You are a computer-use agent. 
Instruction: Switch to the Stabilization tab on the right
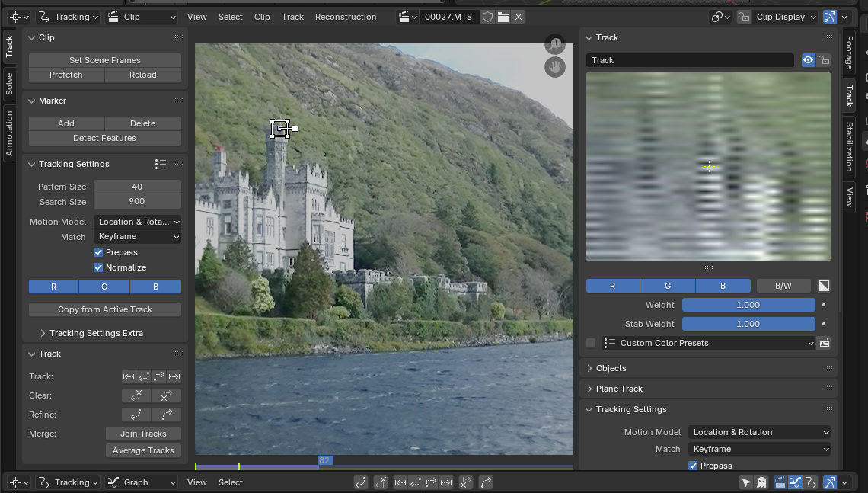tap(849, 146)
